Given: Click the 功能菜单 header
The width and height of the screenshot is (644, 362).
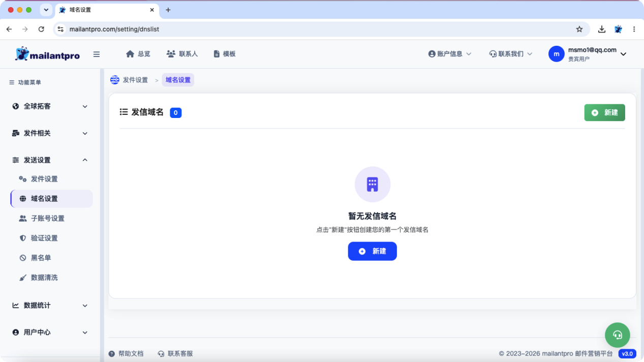Looking at the screenshot, I should click(x=25, y=82).
